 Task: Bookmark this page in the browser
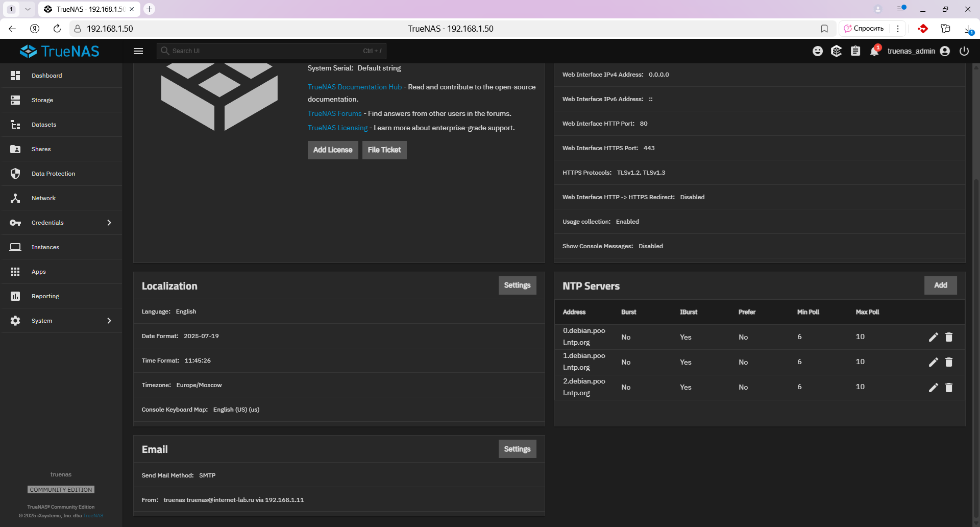coord(824,29)
